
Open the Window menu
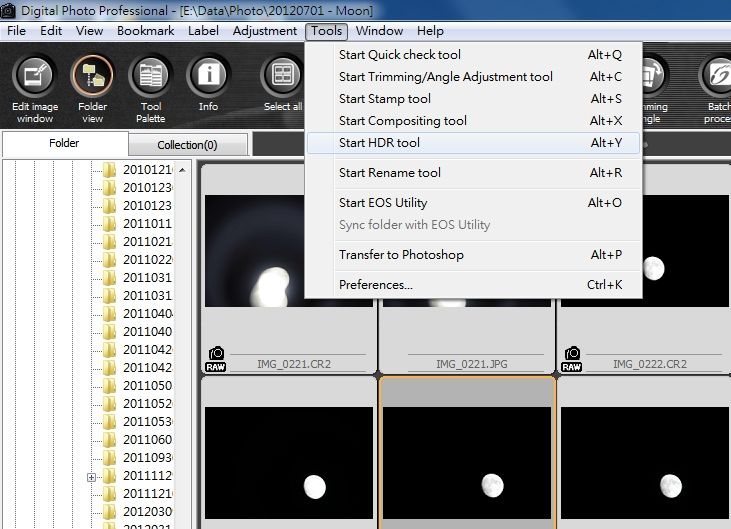tap(379, 31)
